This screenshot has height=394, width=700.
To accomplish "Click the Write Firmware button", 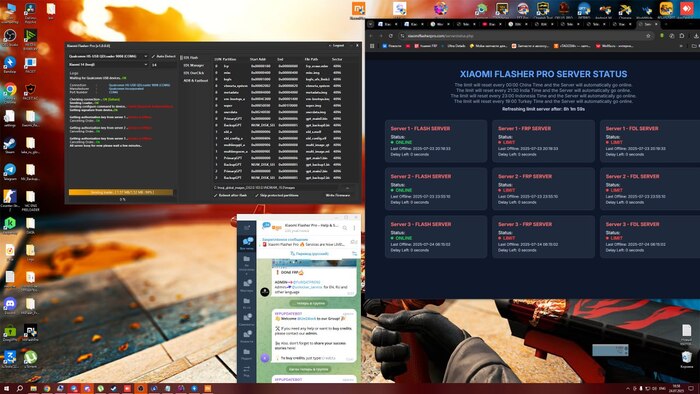I will point(338,195).
